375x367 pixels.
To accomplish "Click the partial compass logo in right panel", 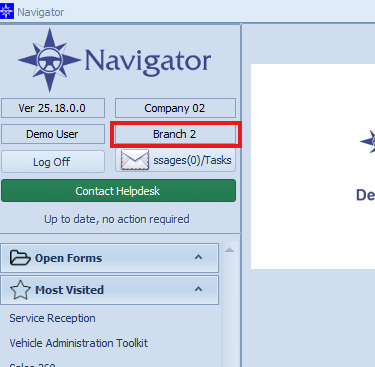I will (x=367, y=141).
